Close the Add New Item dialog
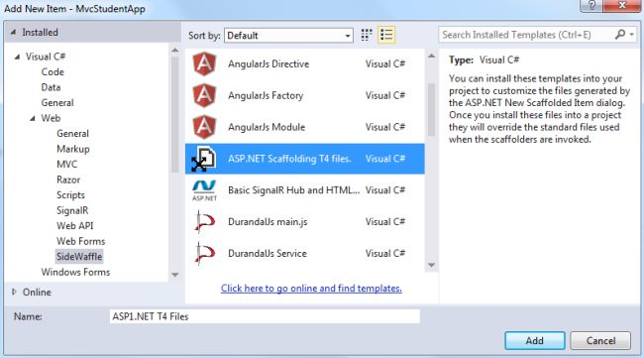This screenshot has width=644, height=358. tap(622, 5)
